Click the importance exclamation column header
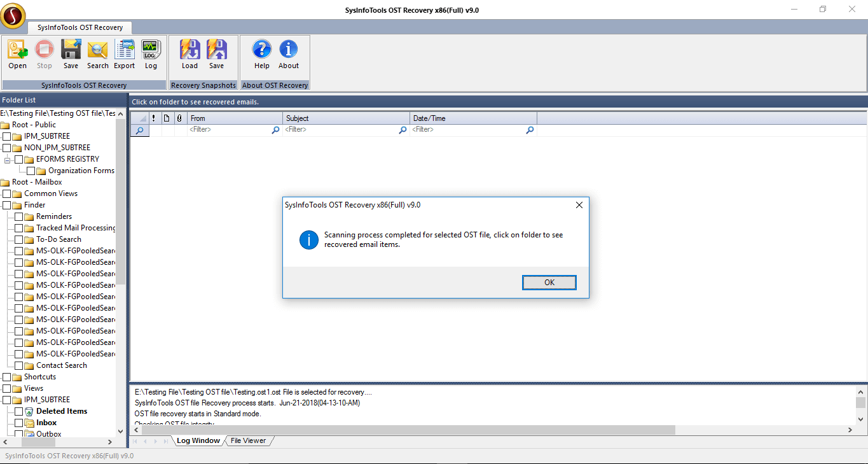The image size is (868, 464). click(x=154, y=118)
